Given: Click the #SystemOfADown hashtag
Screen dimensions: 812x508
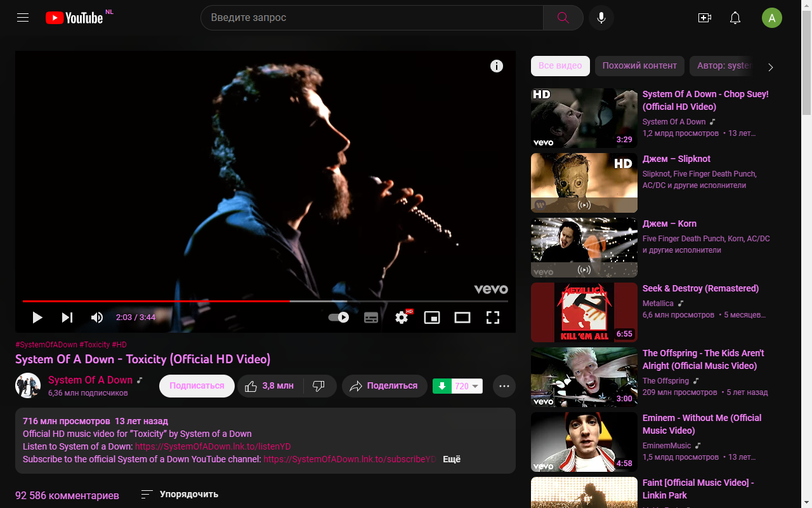Looking at the screenshot, I should tap(46, 345).
